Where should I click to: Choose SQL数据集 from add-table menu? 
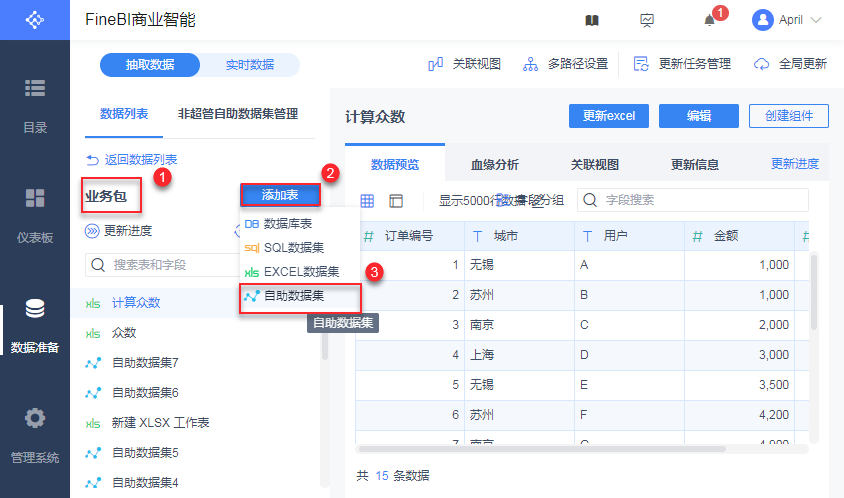click(293, 247)
